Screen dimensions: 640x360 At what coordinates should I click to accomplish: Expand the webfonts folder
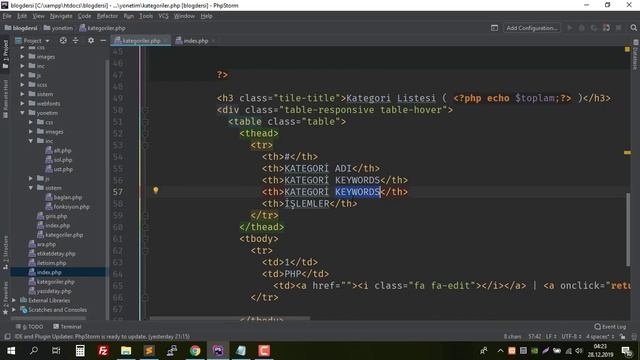pos(22,103)
